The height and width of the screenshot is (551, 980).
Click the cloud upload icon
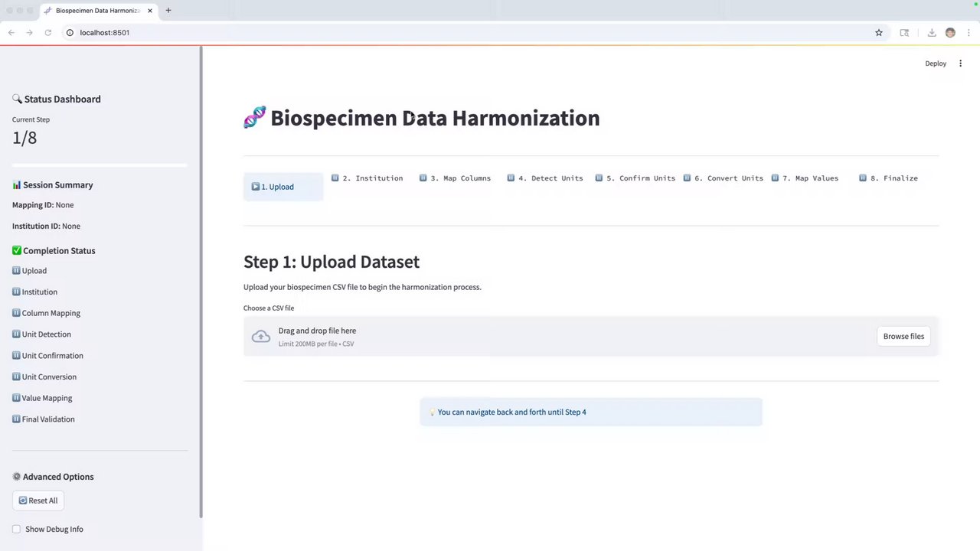pyautogui.click(x=261, y=337)
